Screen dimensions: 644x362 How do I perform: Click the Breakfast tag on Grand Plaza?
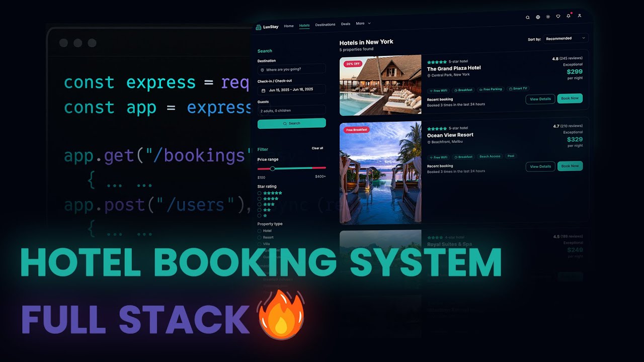463,90
